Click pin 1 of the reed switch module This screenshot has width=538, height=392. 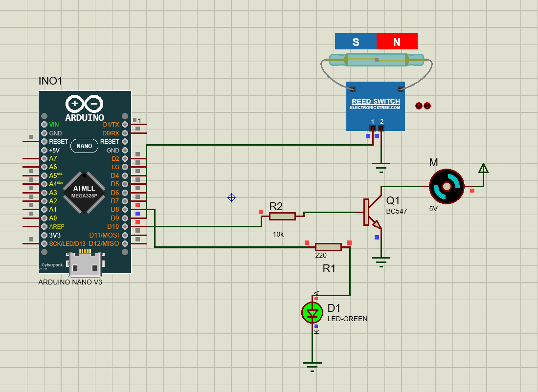pyautogui.click(x=373, y=128)
